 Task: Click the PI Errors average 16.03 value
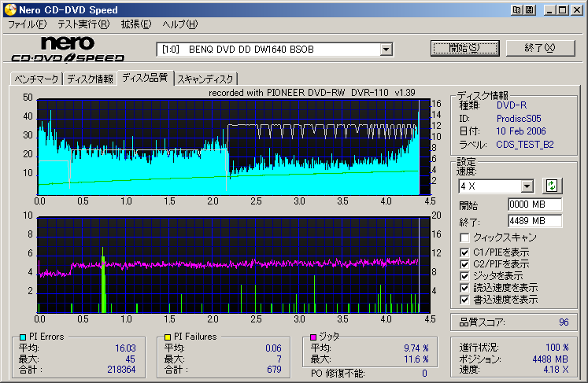pos(125,348)
